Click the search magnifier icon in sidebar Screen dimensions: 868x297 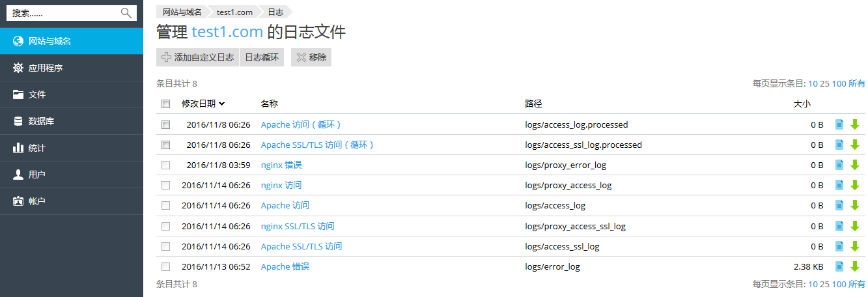126,13
